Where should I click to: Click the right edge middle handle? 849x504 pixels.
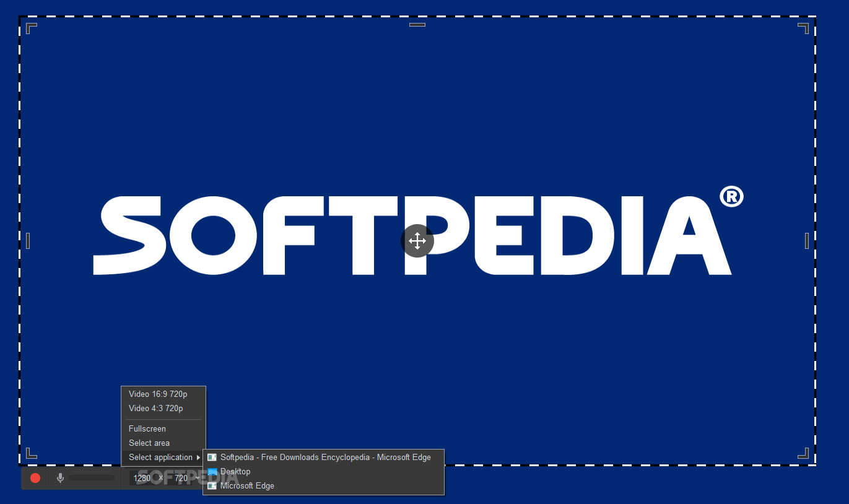[x=807, y=241]
